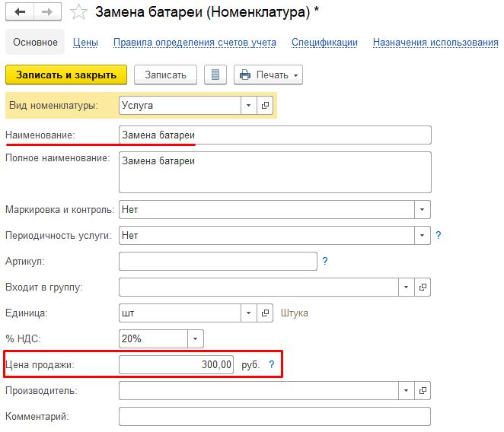
Task: Expand the Производитель dropdown
Action: (407, 391)
